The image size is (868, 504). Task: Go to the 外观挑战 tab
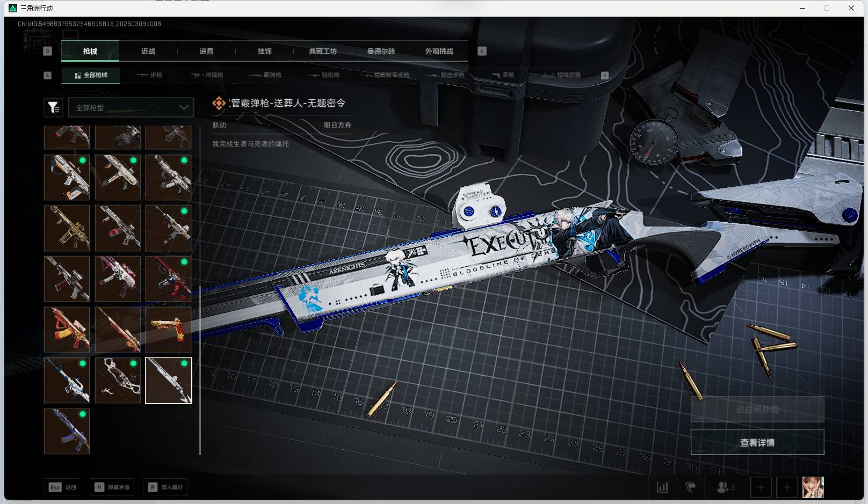[x=439, y=52]
